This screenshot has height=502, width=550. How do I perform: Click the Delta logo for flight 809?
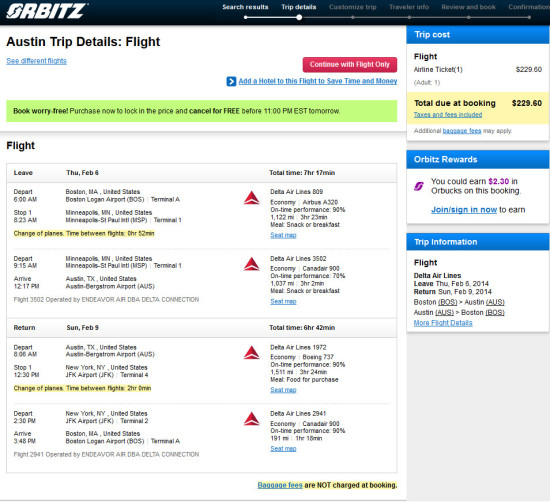click(x=251, y=198)
